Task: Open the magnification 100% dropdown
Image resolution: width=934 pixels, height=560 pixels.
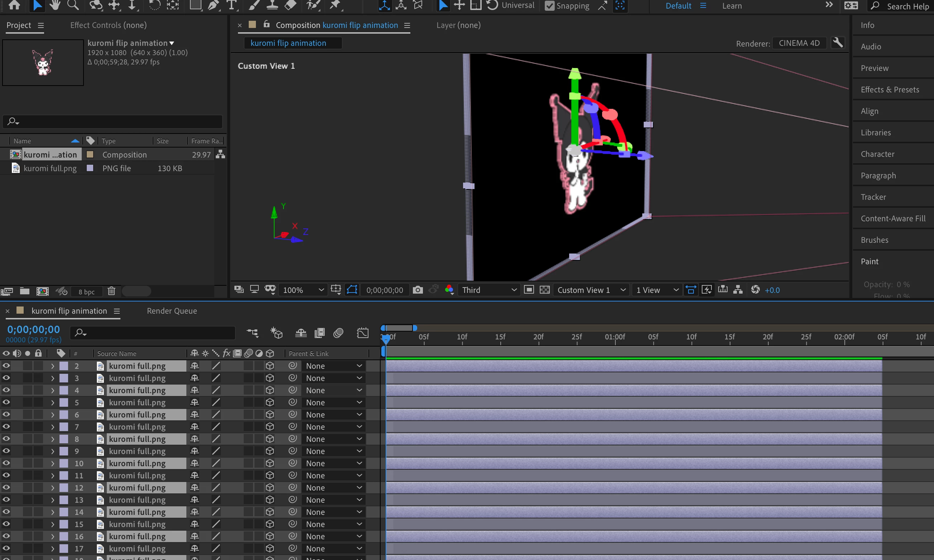Action: 303,290
